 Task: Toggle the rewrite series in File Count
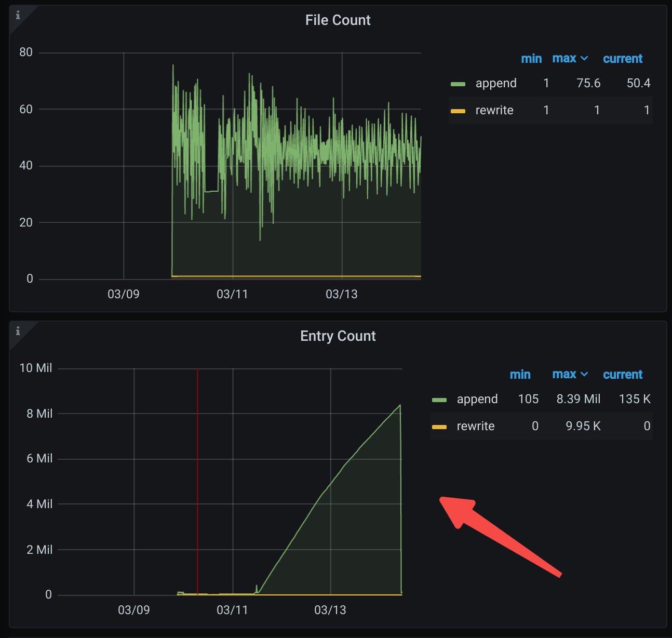(494, 110)
